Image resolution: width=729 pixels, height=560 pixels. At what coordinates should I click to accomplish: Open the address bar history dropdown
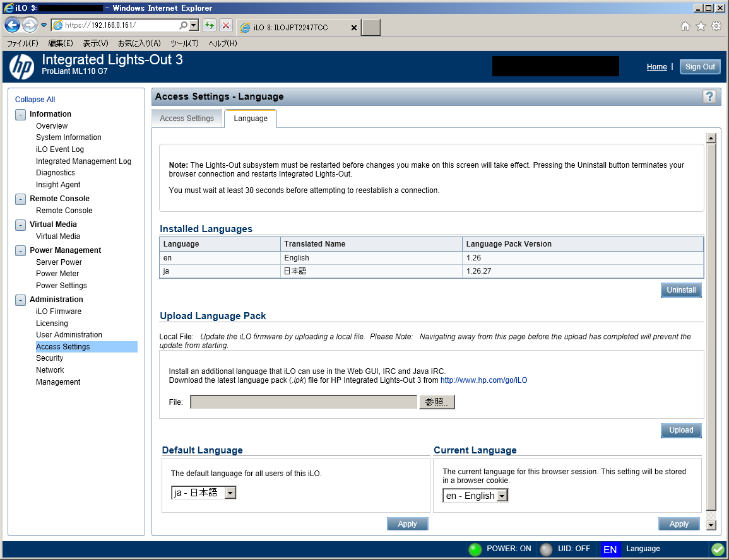tap(194, 25)
